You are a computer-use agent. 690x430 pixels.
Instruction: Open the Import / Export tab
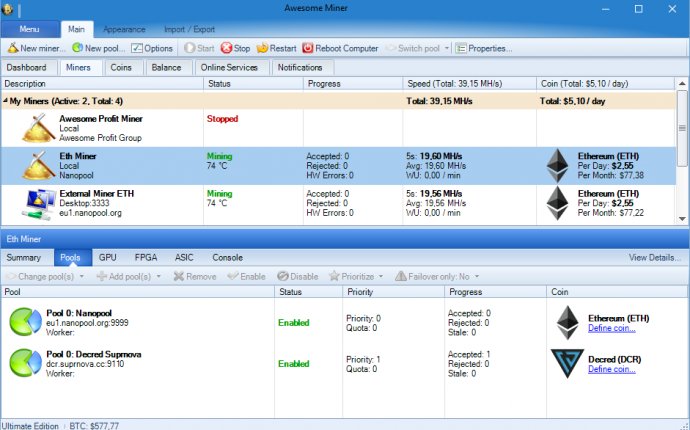pyautogui.click(x=189, y=29)
